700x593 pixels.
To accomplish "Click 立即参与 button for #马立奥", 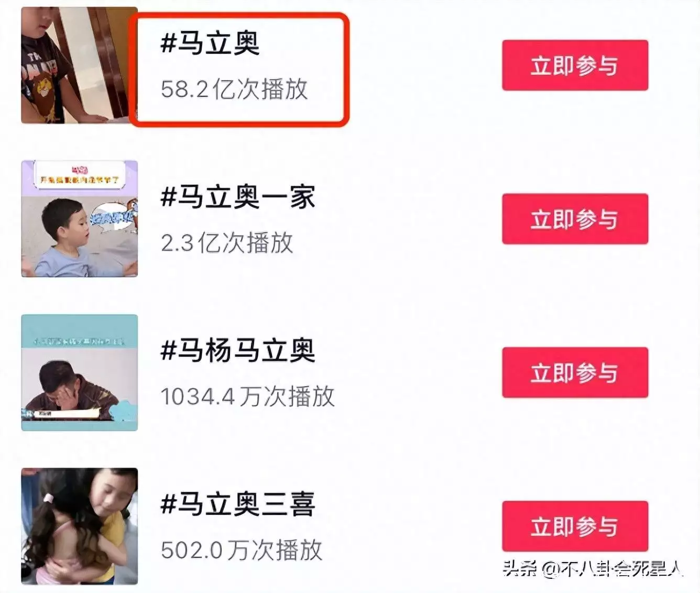I will click(x=575, y=65).
